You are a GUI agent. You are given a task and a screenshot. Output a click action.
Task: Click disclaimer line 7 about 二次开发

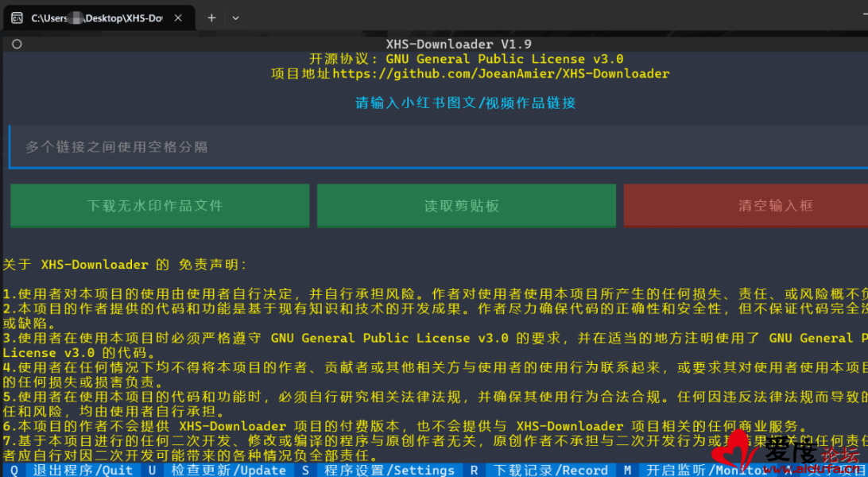(x=435, y=449)
